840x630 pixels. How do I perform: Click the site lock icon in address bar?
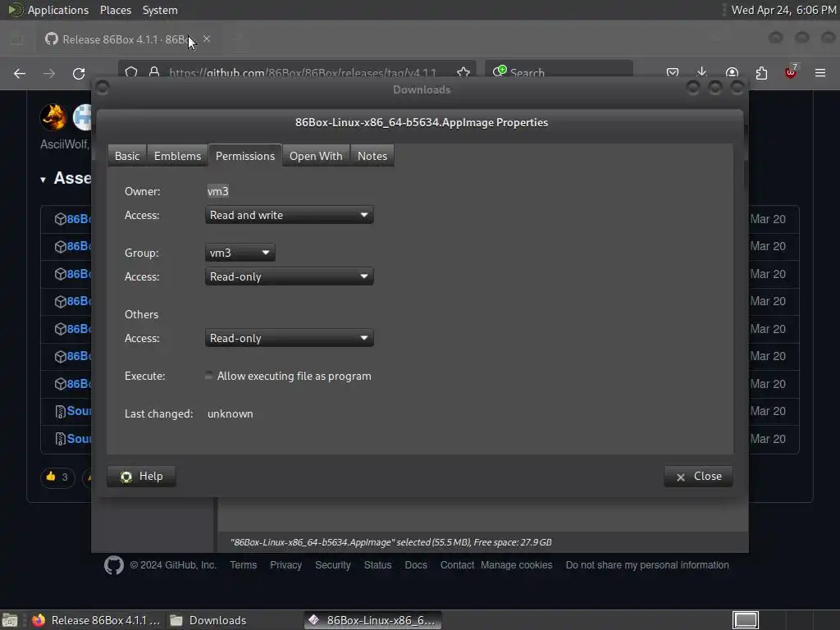154,72
